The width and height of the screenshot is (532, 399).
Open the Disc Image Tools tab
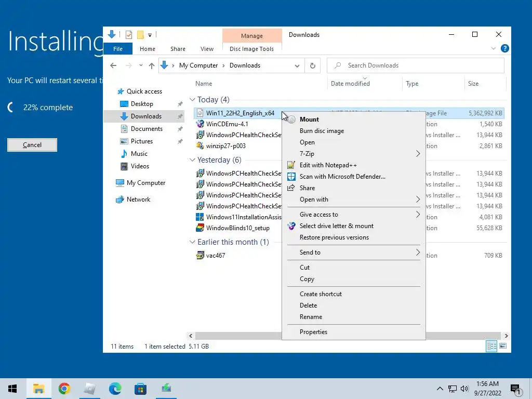point(252,49)
